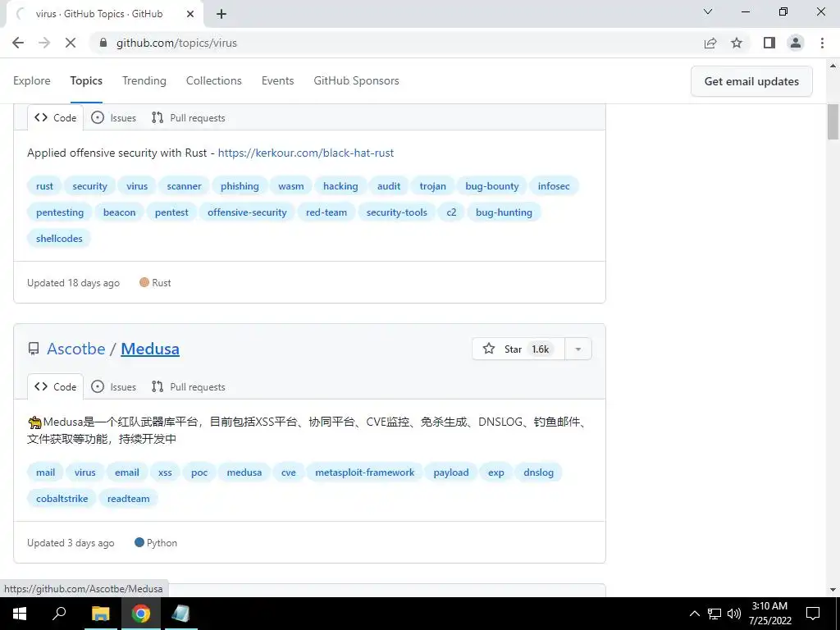Image resolution: width=840 pixels, height=630 pixels.
Task: Open Code tab of black-hat-rust card
Action: [55, 118]
